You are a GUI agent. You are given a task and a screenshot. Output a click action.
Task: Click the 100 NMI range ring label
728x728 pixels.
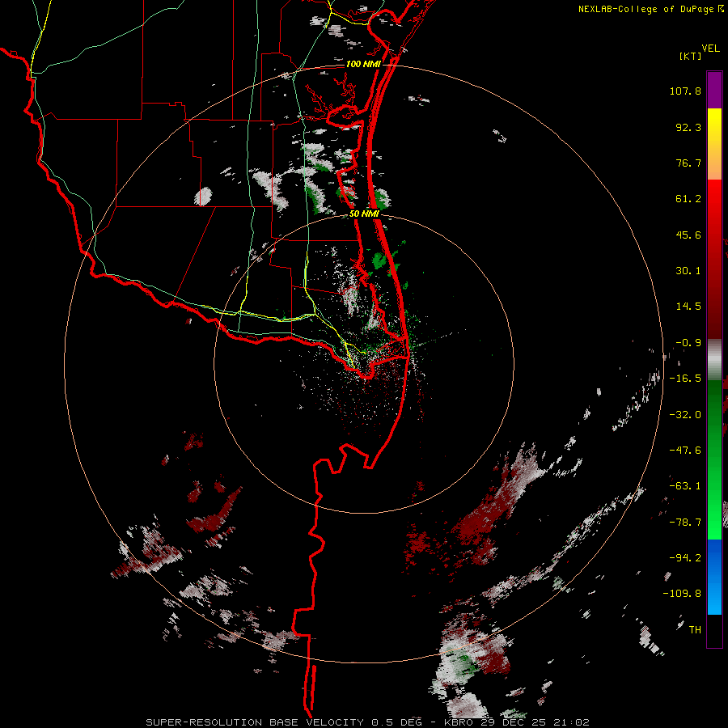[x=363, y=64]
